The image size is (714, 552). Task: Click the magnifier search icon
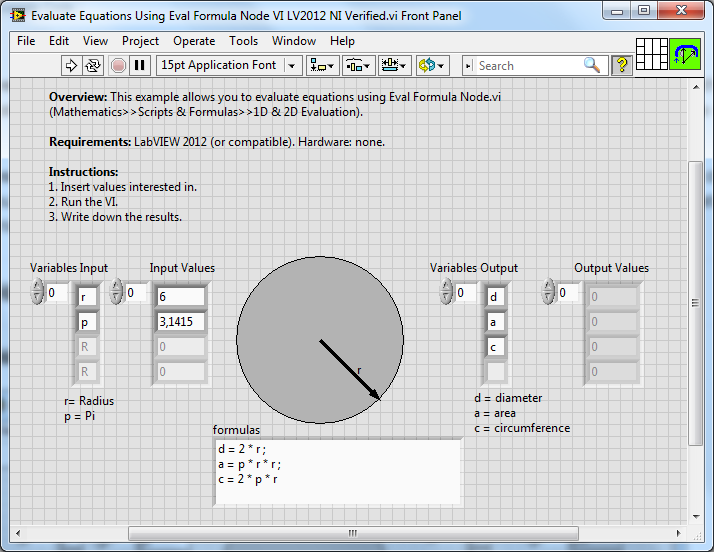[592, 66]
